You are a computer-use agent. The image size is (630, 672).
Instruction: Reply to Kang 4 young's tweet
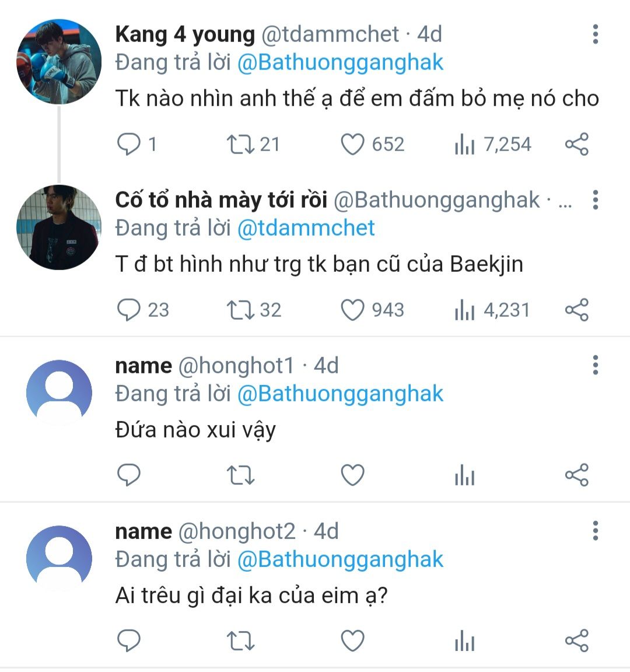coord(129,144)
